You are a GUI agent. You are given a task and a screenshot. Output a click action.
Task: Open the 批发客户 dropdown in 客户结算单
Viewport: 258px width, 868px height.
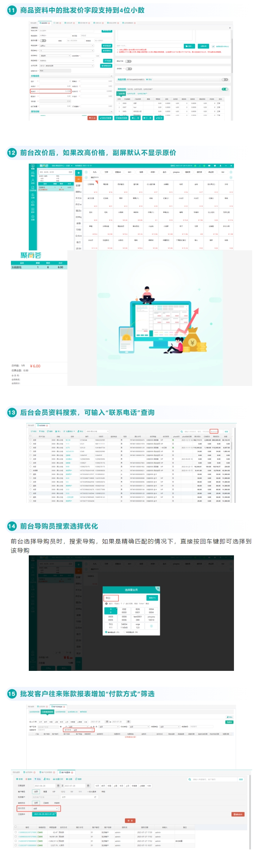(x=79, y=797)
